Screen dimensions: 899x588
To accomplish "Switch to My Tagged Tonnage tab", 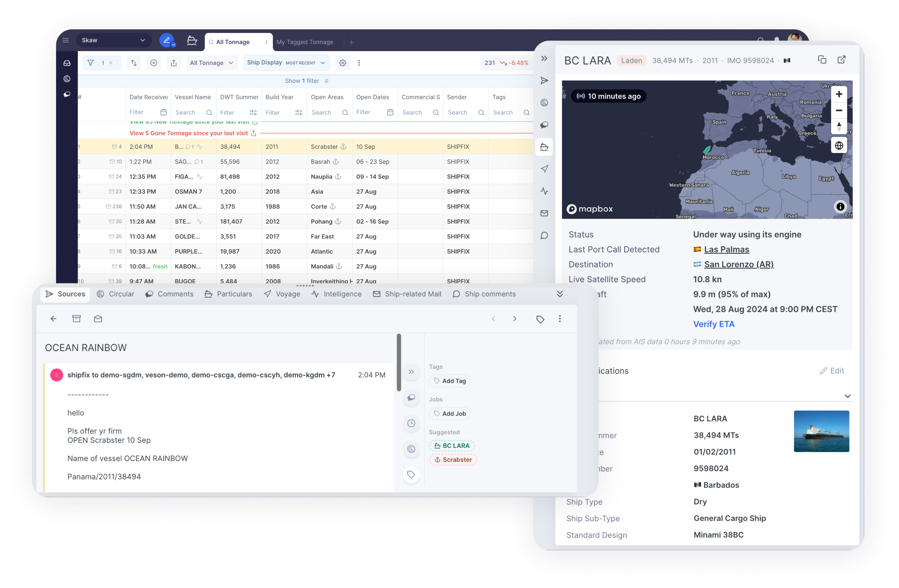I will click(x=305, y=42).
